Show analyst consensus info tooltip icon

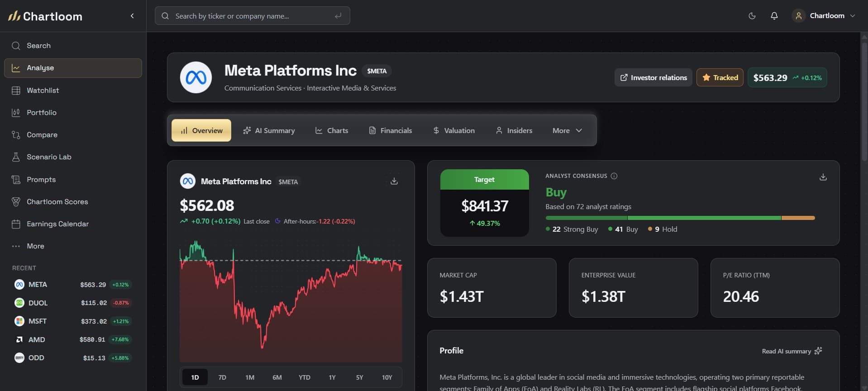tap(614, 176)
